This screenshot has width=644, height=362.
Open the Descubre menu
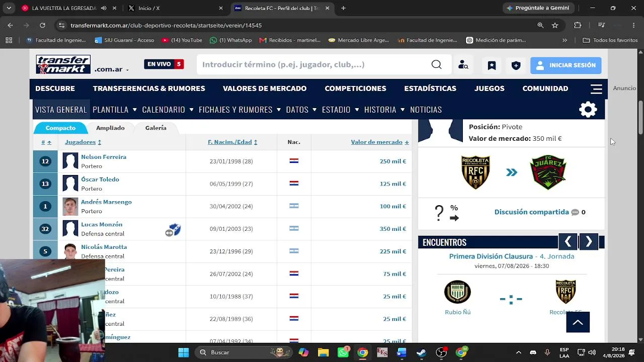[x=55, y=88]
